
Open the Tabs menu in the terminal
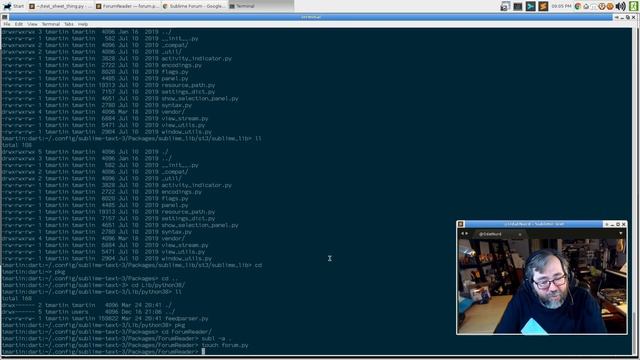pos(69,24)
